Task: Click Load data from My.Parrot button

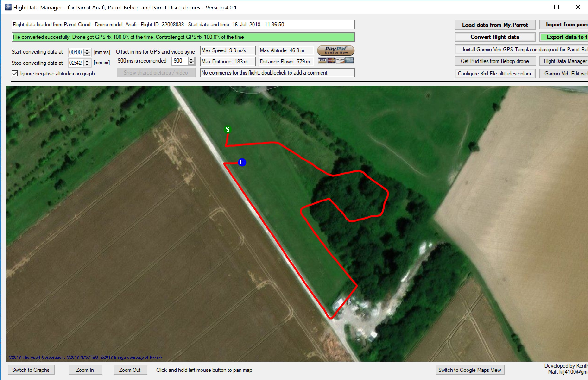Action: (x=495, y=25)
